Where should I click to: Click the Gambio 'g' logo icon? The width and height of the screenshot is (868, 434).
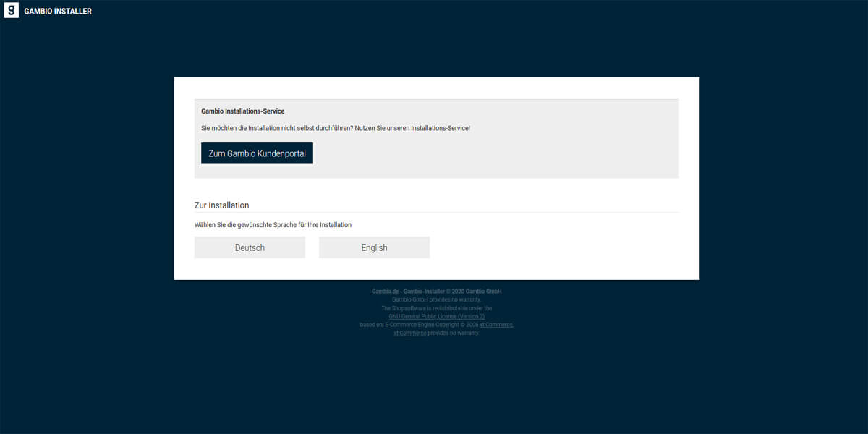(11, 11)
